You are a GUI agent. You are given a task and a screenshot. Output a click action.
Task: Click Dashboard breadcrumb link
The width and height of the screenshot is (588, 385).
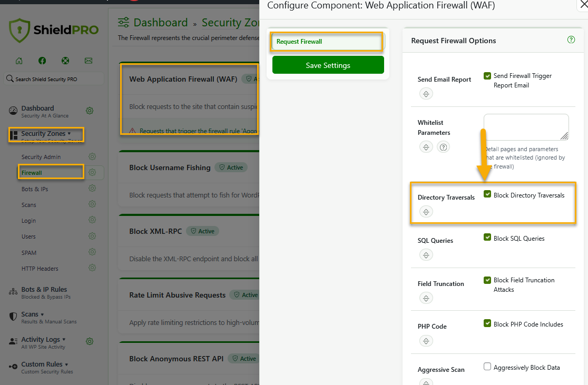pyautogui.click(x=161, y=23)
